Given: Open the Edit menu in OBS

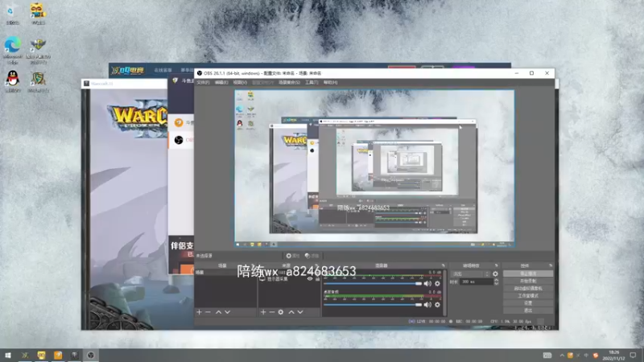Looking at the screenshot, I should coord(221,83).
